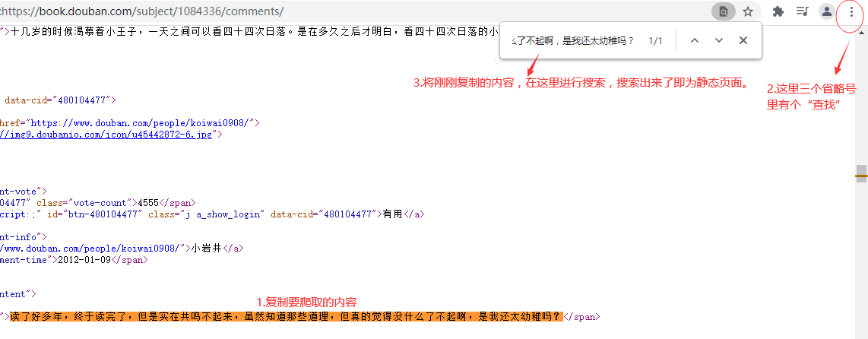Click the 有用 link text
Image resolution: width=868 pixels, height=339 pixels.
coord(393,214)
